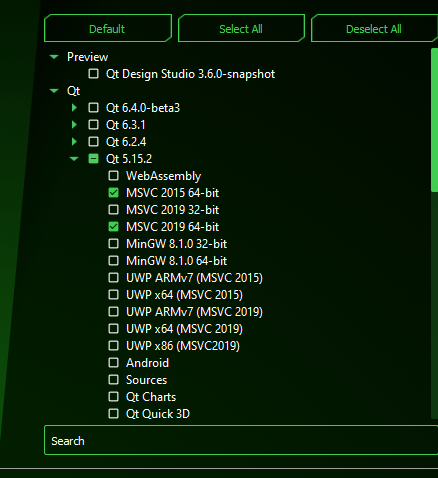Check UWP x86 (MSVC2019) checkbox
438x478 pixels.
[114, 346]
